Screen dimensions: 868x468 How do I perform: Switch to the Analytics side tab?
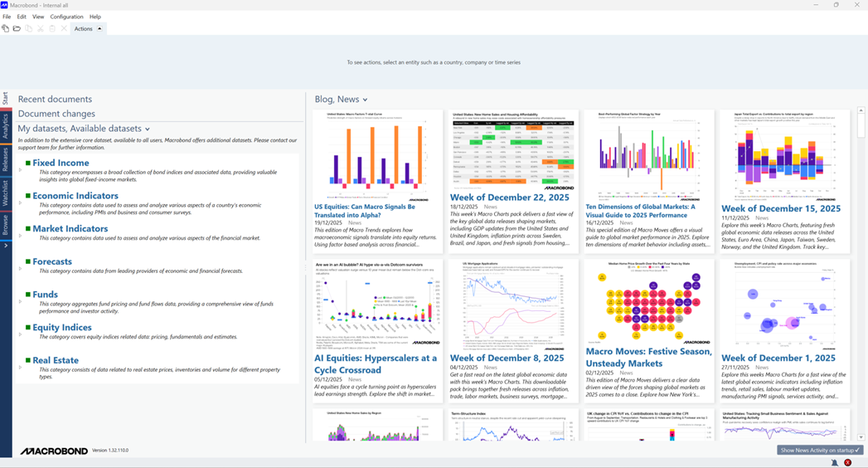(x=6, y=126)
